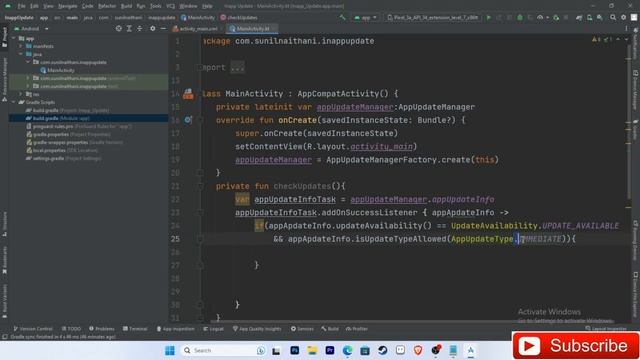Viewport: 640px width, 360px height.
Task: Select local.properties file
Action: 62,150
